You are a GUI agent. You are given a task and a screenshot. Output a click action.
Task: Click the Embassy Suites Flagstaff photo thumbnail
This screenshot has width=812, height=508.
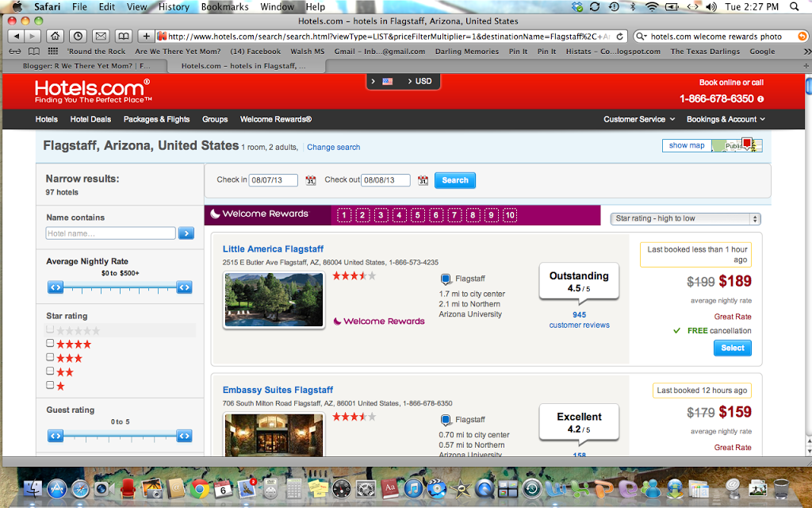(x=274, y=434)
